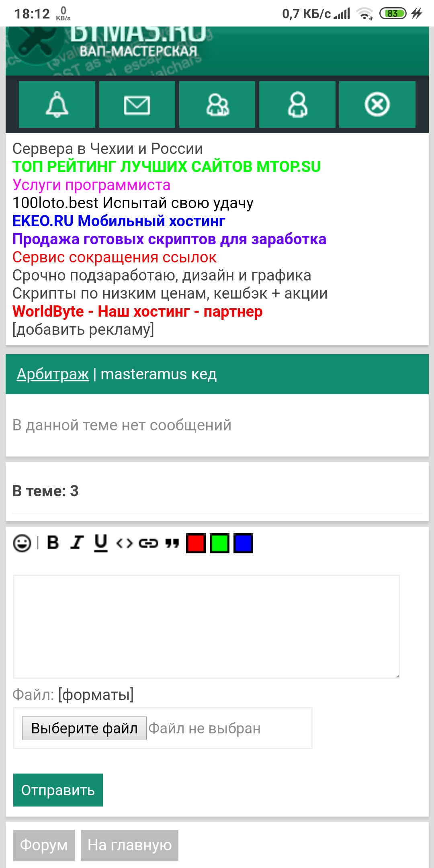Screen dimensions: 434x868
Task: Apply underline formatting icon
Action: pyautogui.click(x=101, y=543)
